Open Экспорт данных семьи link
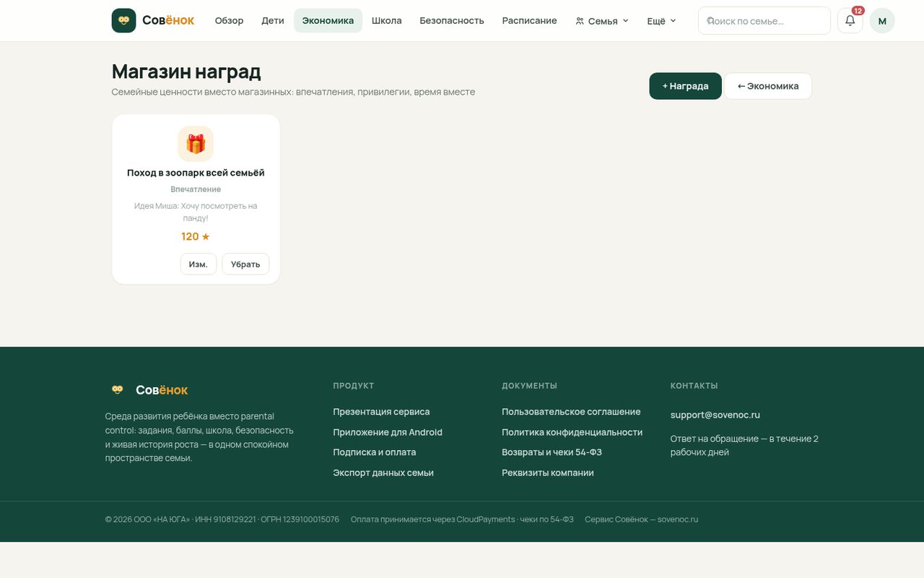Image resolution: width=924 pixels, height=578 pixels. 383,473
